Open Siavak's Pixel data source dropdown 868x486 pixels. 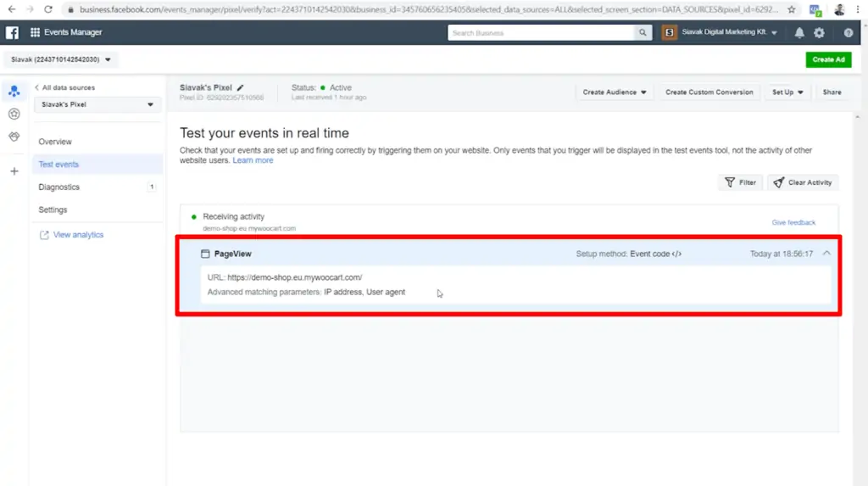click(97, 104)
